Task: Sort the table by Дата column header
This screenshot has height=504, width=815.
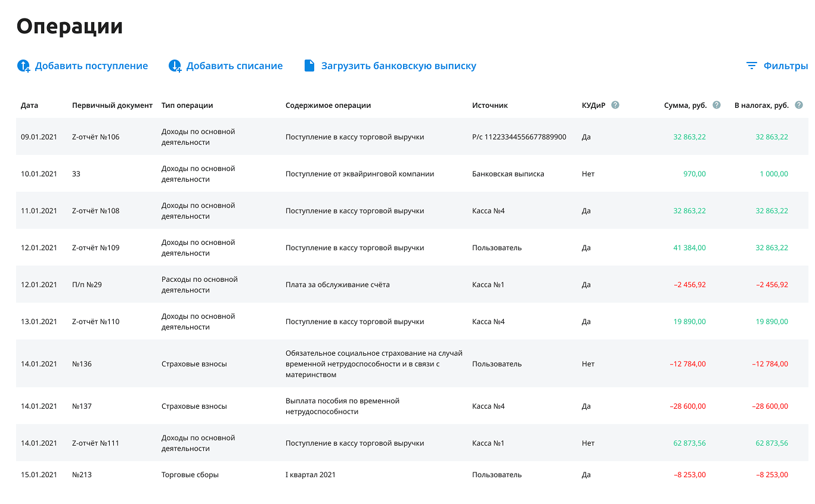Action: point(29,105)
